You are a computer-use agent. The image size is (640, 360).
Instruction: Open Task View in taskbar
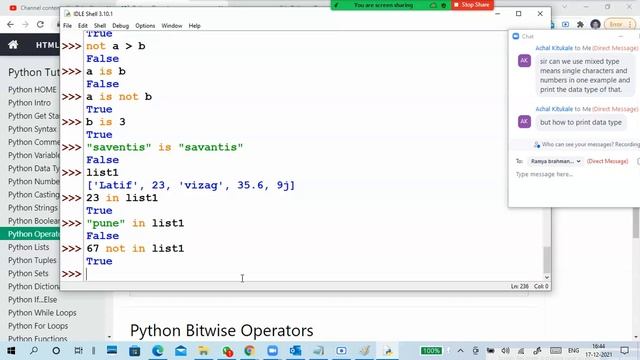tap(78, 351)
